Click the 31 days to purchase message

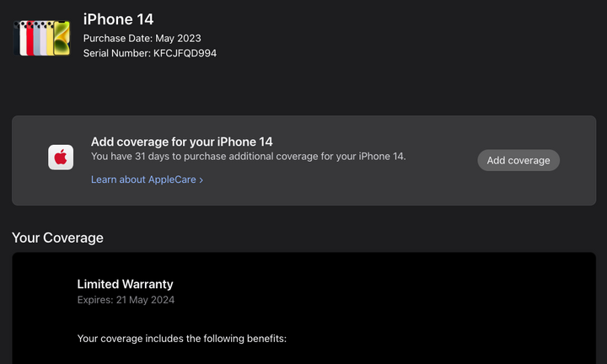(248, 156)
